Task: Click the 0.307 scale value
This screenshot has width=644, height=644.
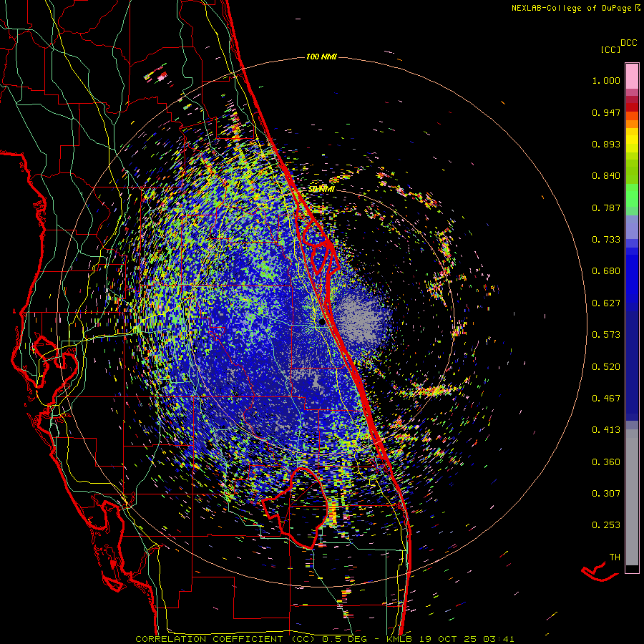Action: pos(606,494)
